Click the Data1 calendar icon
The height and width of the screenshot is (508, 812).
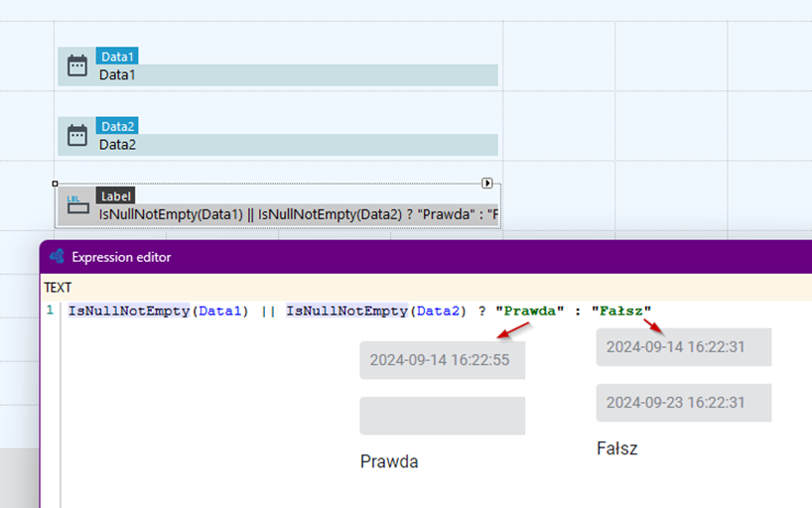pos(77,65)
